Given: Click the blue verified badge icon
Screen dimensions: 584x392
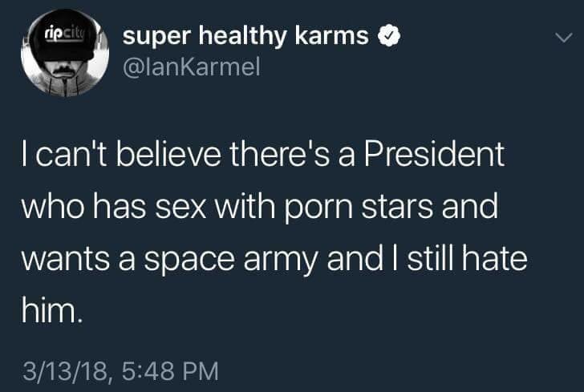Looking at the screenshot, I should click(391, 36).
